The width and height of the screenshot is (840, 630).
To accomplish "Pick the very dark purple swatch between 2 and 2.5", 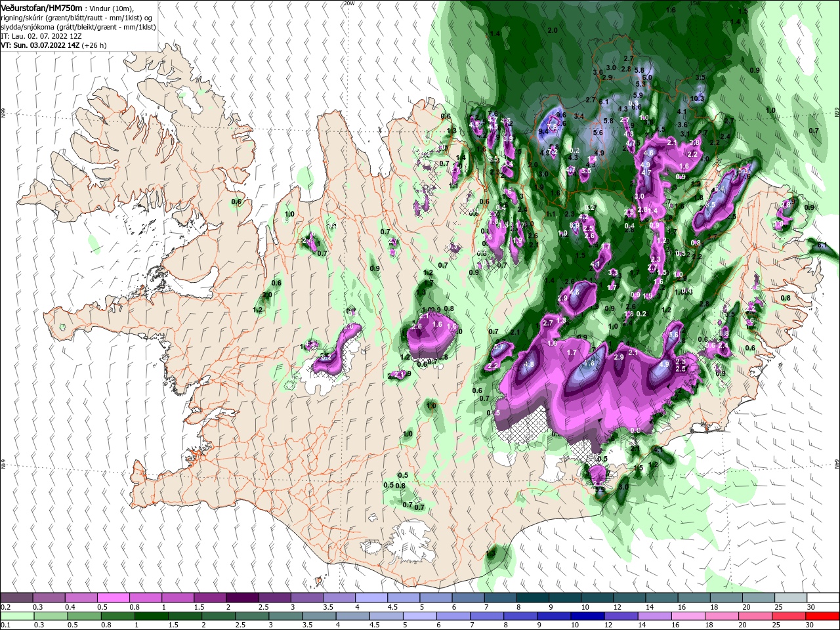I will 242,597.
